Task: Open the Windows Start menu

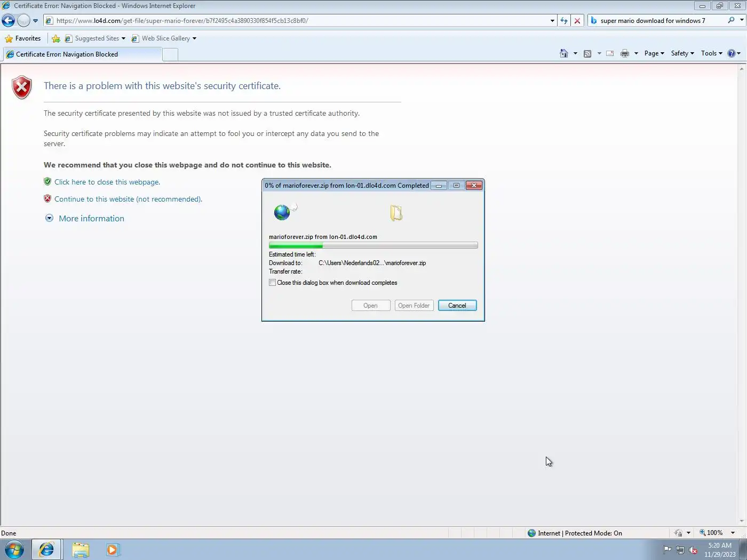Action: tap(14, 550)
